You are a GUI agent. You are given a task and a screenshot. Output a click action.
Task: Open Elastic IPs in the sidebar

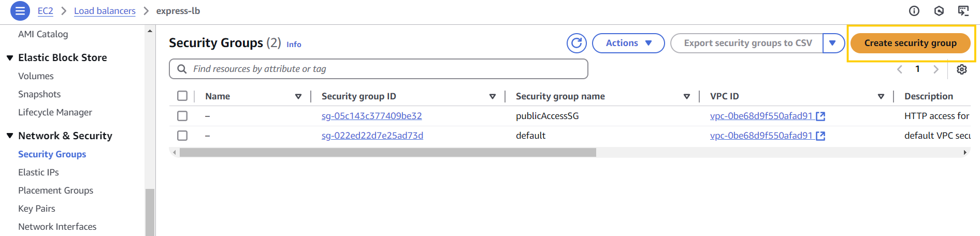click(x=38, y=172)
